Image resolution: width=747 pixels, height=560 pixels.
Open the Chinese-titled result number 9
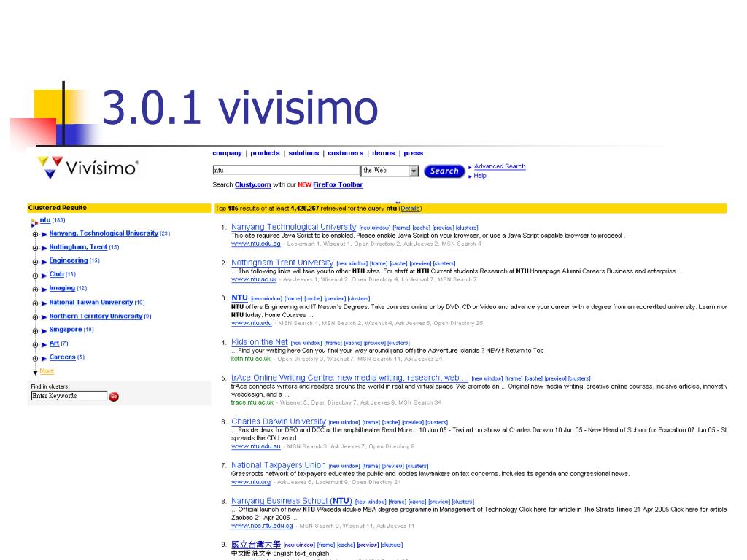(x=256, y=544)
